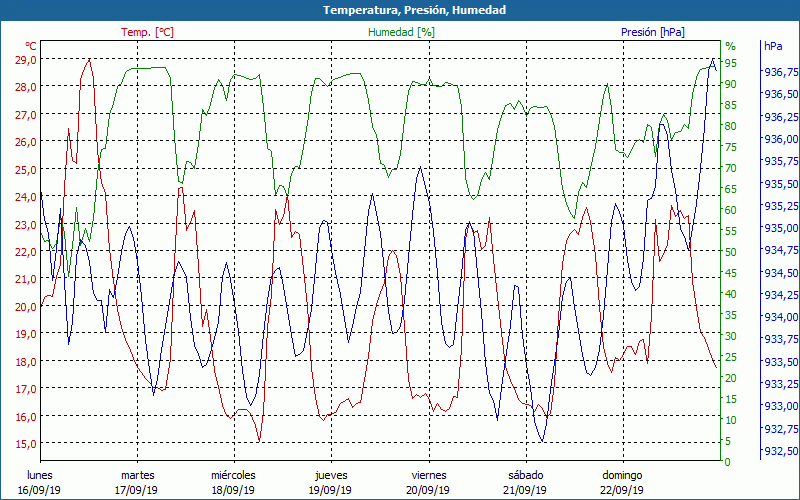This screenshot has width=800, height=500.
Task: Click the 935,50 pressure axis value
Action: [x=781, y=184]
